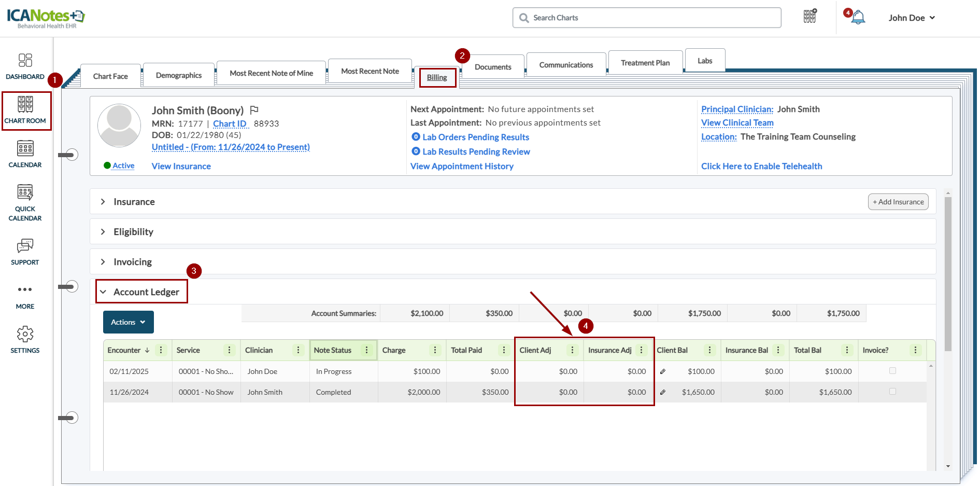The image size is (980, 486).
Task: Switch to the Treatment Plan tab
Action: click(645, 63)
